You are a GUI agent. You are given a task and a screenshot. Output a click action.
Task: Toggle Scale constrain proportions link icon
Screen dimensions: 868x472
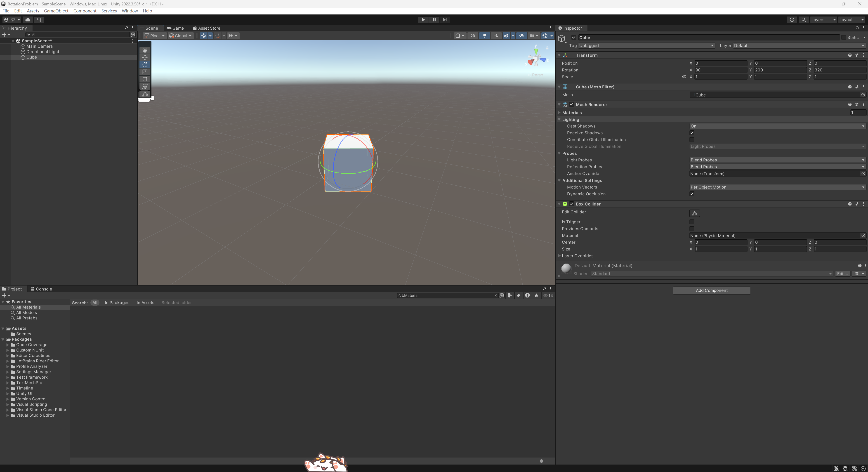tap(684, 77)
